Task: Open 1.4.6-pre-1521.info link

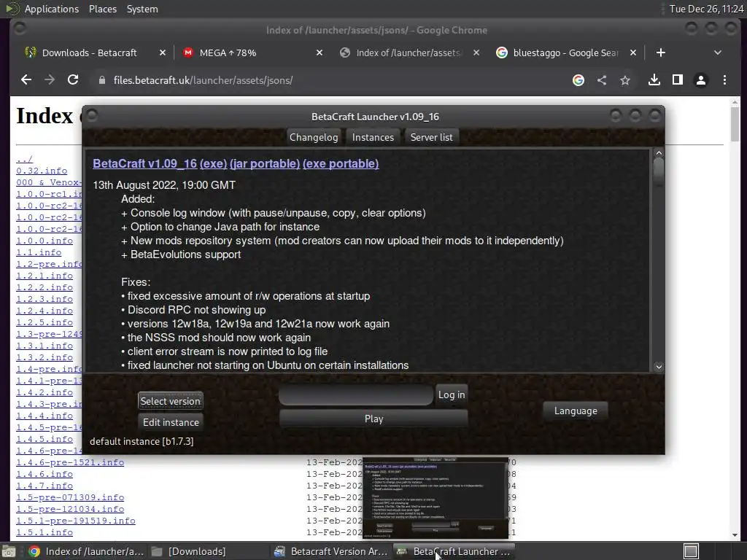Action: (70, 462)
